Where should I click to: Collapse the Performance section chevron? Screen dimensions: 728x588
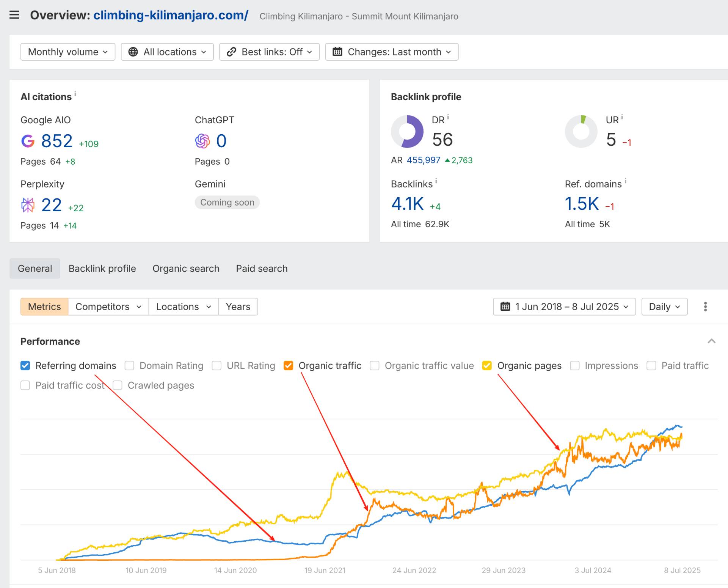pyautogui.click(x=711, y=341)
